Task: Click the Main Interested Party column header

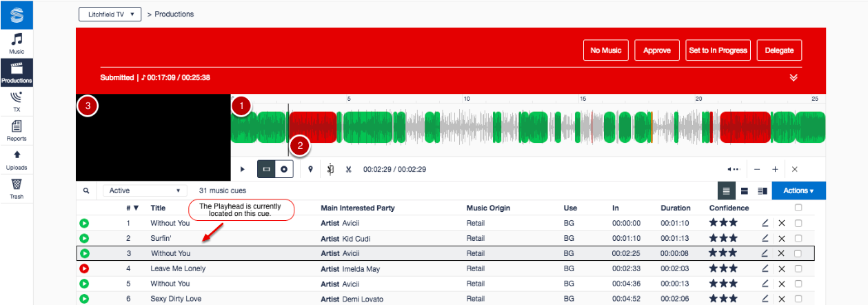Action: click(x=359, y=208)
